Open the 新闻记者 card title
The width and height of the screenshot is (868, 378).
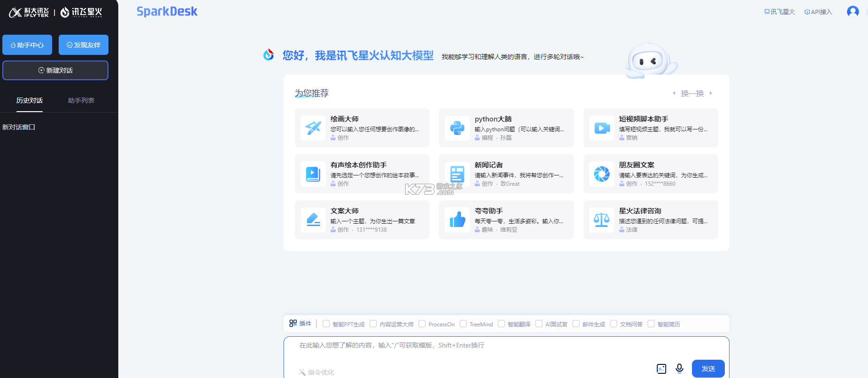(489, 165)
